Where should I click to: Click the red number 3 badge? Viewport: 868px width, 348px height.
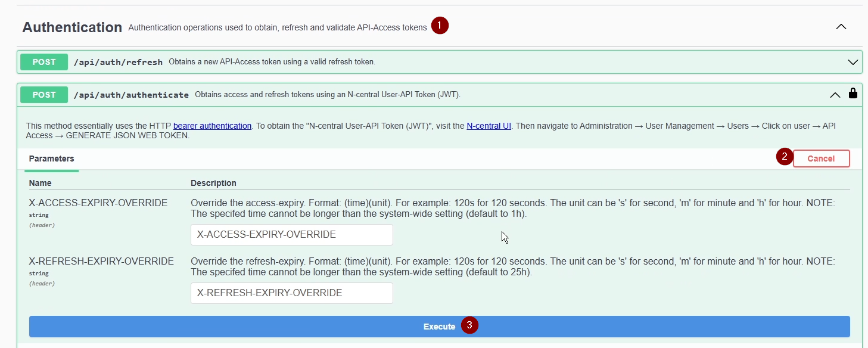(470, 325)
